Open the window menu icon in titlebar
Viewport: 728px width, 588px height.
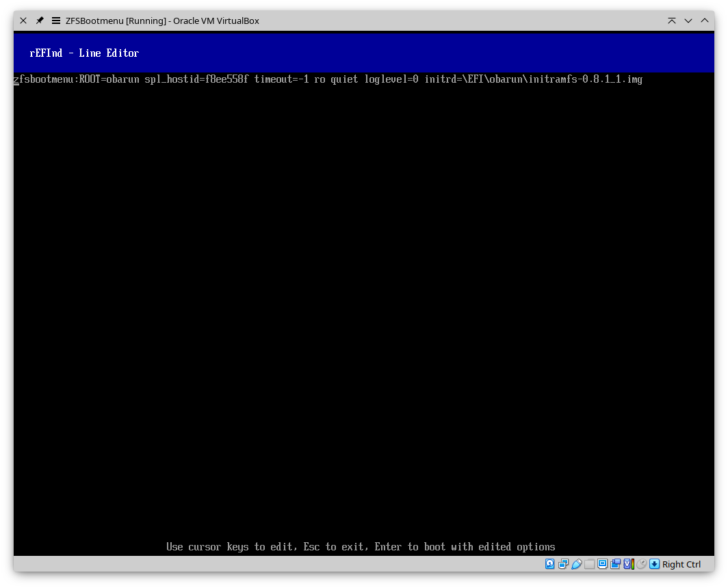point(56,21)
